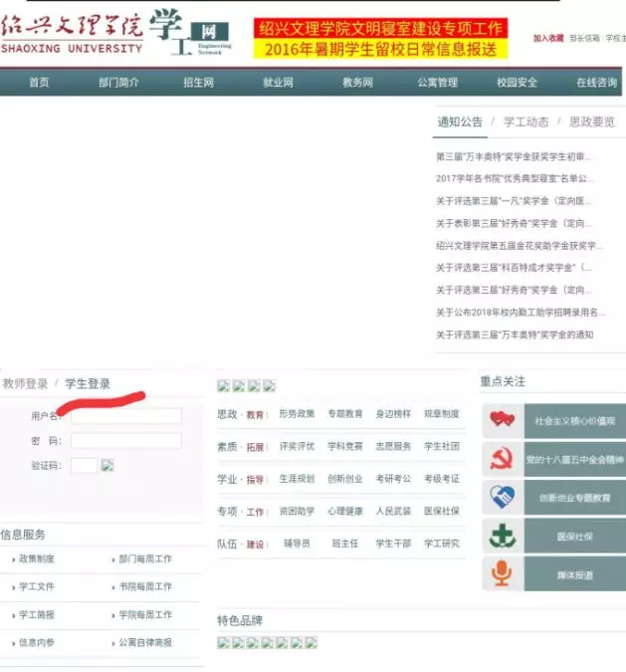Click the 加入收藏 link at top
Image resolution: width=626 pixels, height=672 pixels.
547,38
